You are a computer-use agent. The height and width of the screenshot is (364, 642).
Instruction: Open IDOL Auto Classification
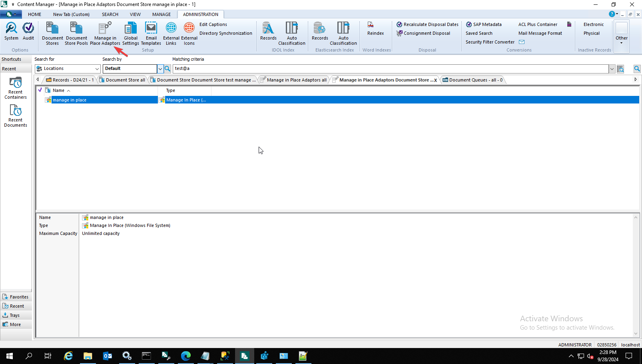coord(292,34)
